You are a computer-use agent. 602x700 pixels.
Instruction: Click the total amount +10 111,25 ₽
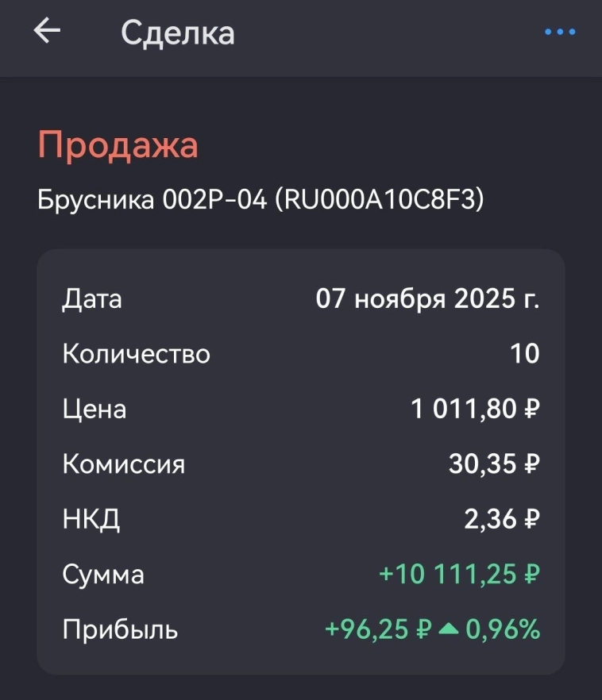[460, 575]
